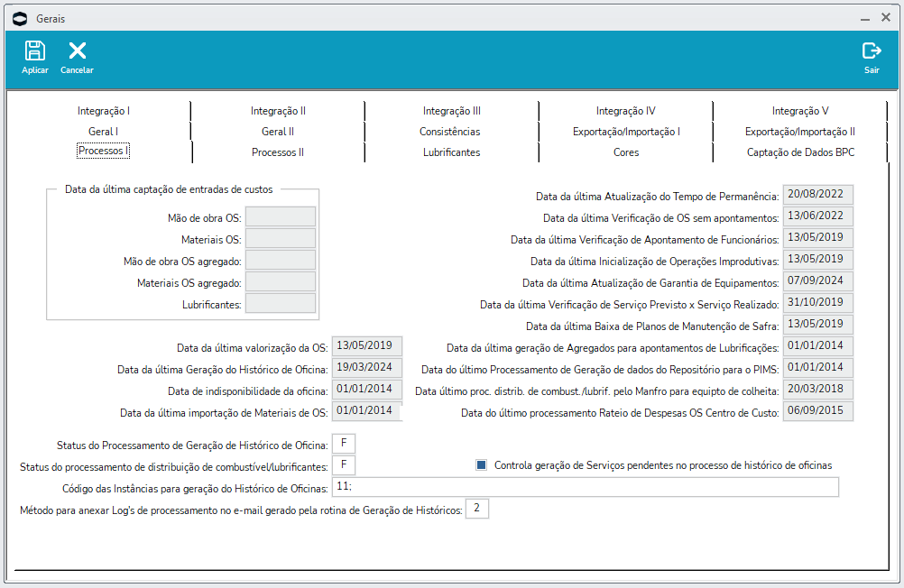Image resolution: width=904 pixels, height=588 pixels.
Task: Click Materiais OS agregado field
Action: 281,282
